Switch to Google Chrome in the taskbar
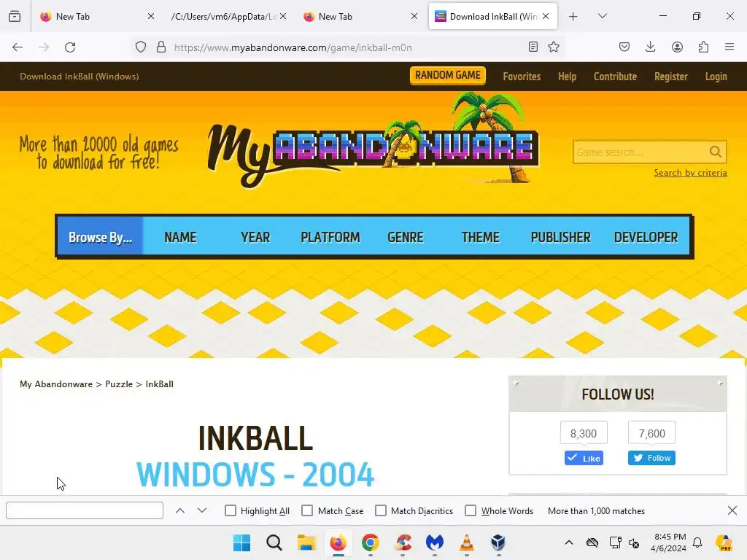 (x=370, y=542)
